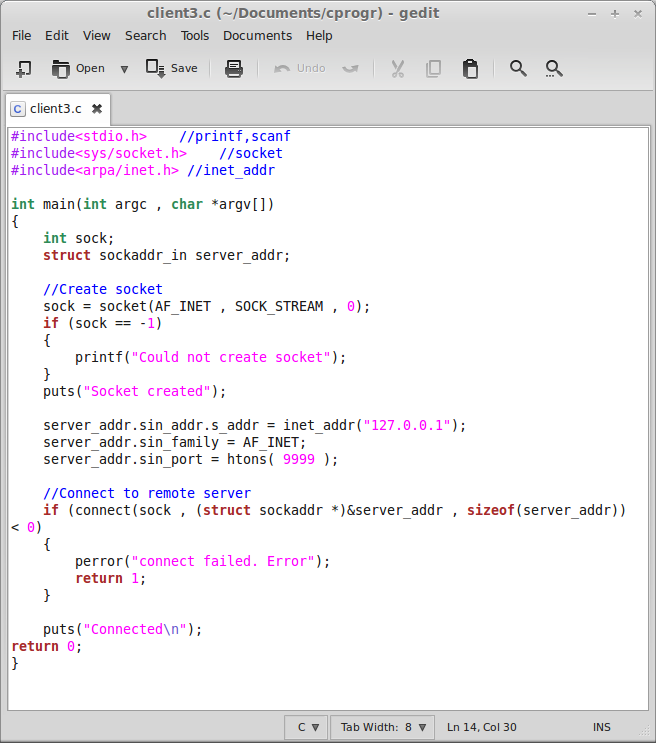Click the Copy icon in the toolbar
This screenshot has height=743, width=656.
pyautogui.click(x=433, y=69)
